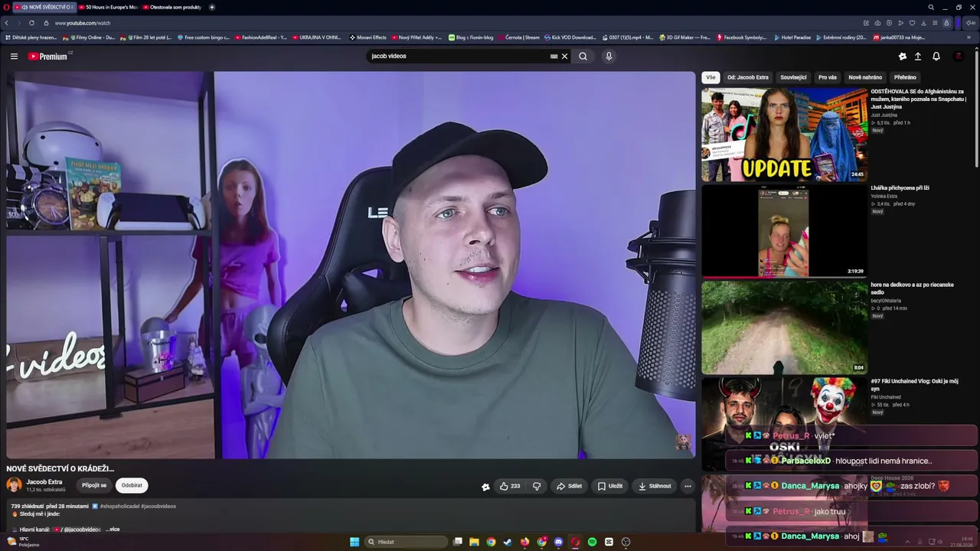Focus the YouTube search field

(x=458, y=56)
